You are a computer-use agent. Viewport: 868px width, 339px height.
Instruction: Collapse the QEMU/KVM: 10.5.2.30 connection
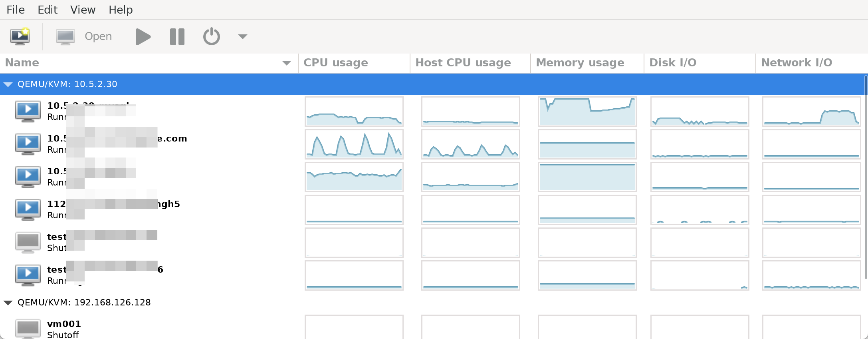click(x=8, y=84)
